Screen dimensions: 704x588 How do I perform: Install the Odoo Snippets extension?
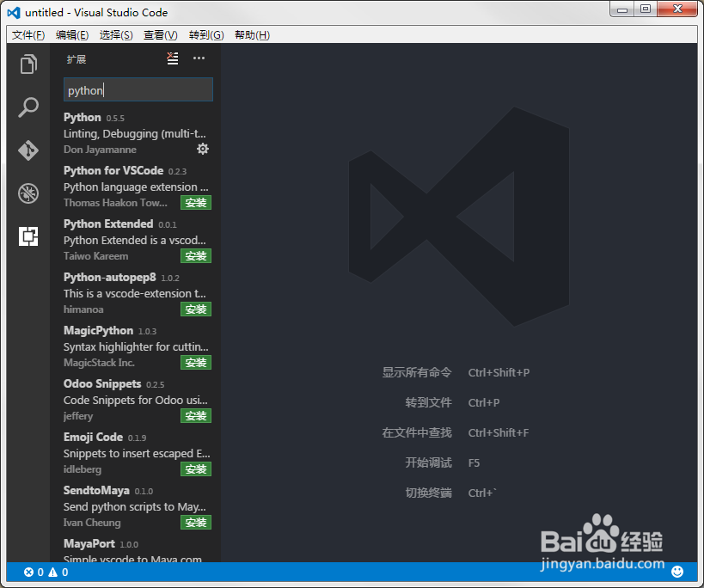coord(196,415)
